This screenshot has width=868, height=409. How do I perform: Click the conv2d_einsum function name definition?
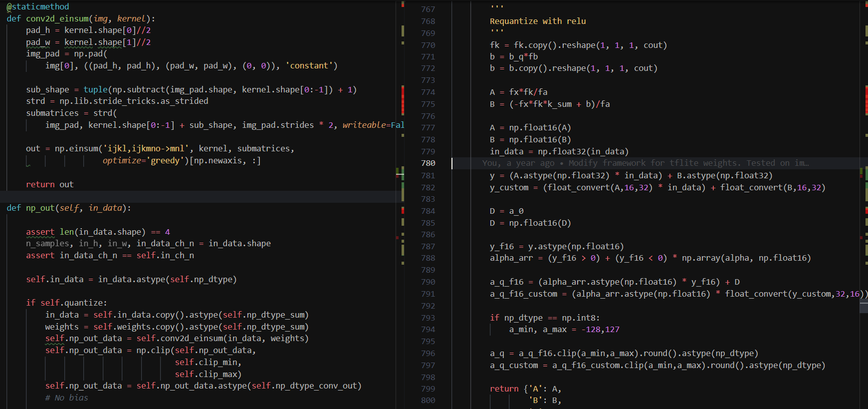click(57, 18)
